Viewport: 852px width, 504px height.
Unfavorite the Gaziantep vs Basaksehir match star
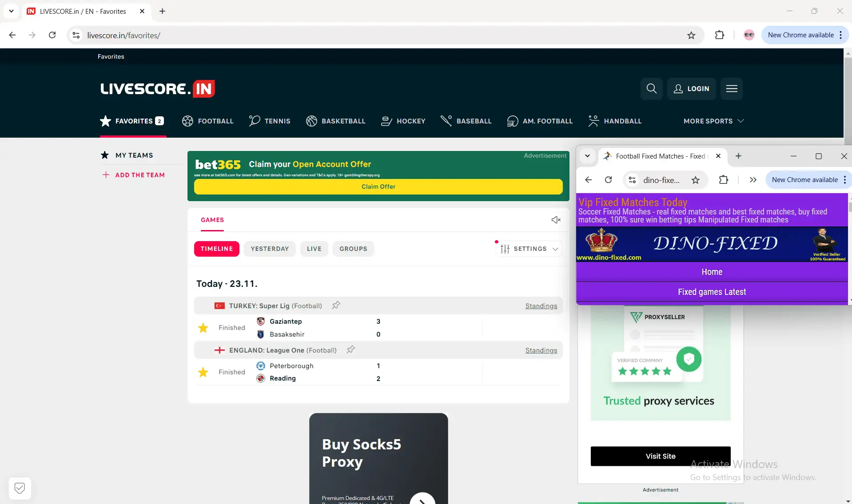tap(203, 328)
